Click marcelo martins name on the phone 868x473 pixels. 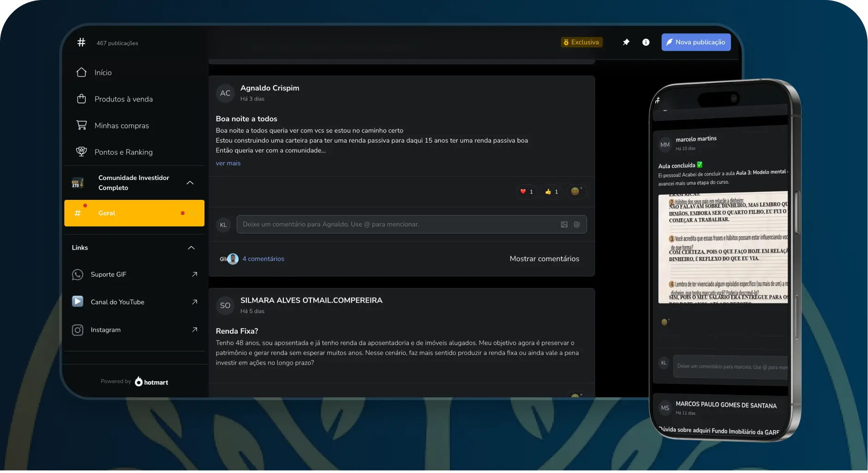point(696,139)
